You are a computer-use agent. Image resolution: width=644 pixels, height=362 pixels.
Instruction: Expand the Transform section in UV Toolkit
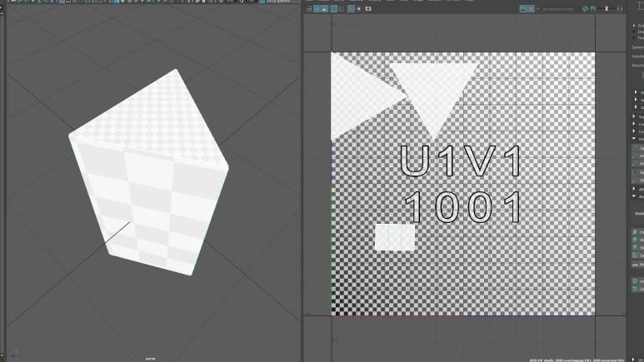click(x=636, y=117)
